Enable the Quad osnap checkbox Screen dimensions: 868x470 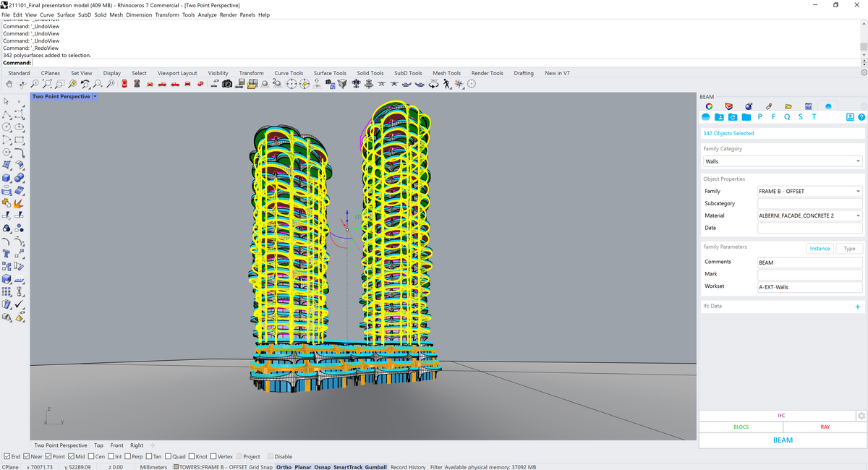coord(168,456)
